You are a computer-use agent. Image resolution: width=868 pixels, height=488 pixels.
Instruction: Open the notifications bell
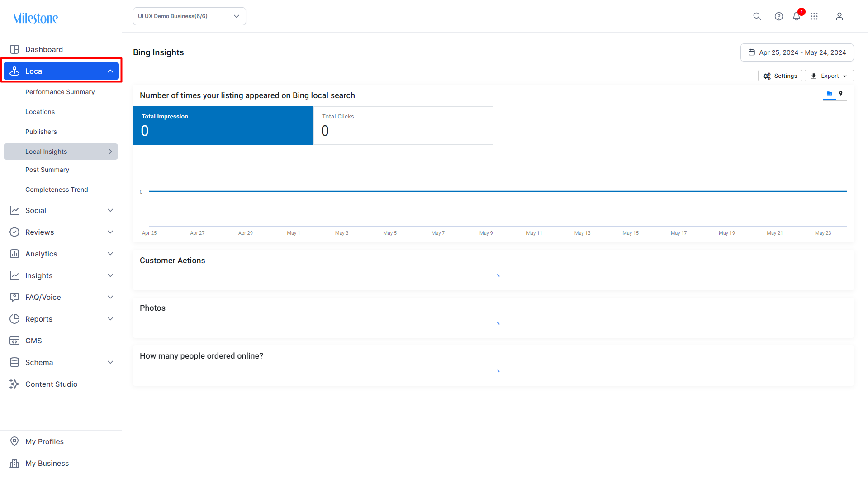[796, 17]
